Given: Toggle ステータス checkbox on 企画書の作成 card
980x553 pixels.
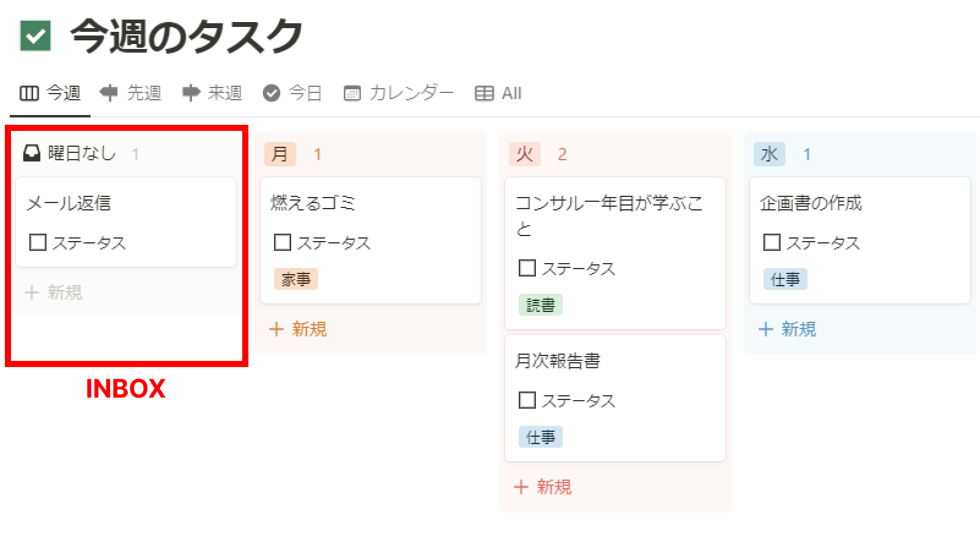Looking at the screenshot, I should point(772,242).
